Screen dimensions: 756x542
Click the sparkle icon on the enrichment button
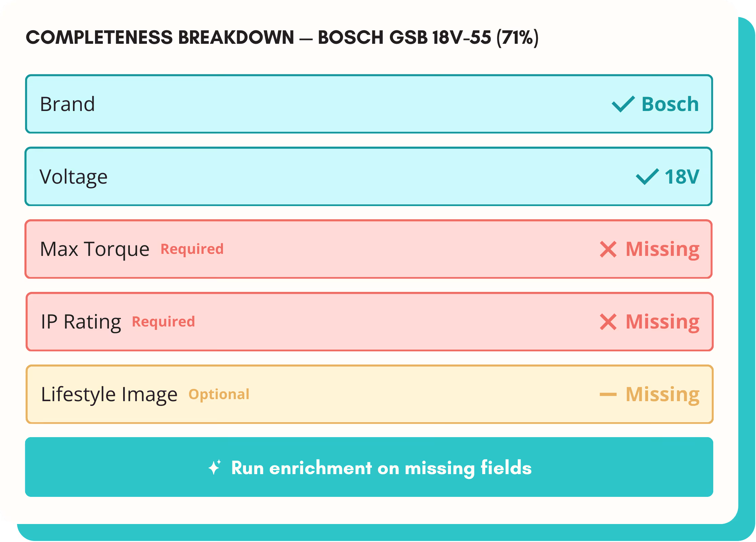click(214, 468)
